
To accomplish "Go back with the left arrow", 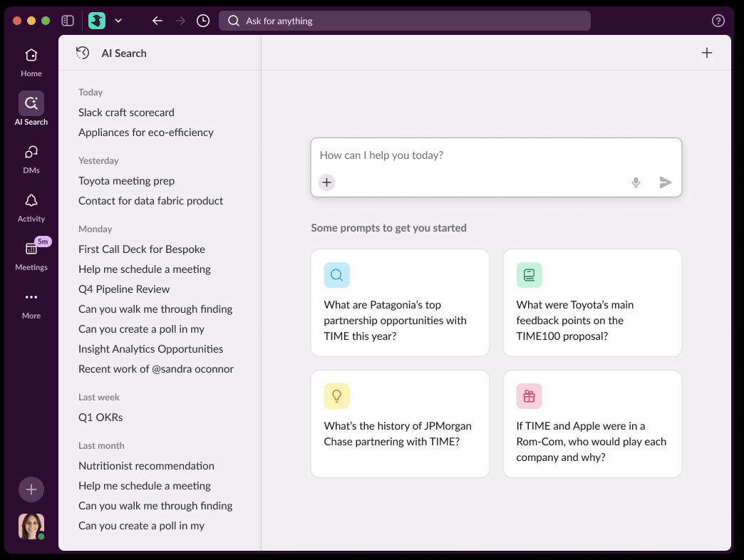I will [157, 21].
